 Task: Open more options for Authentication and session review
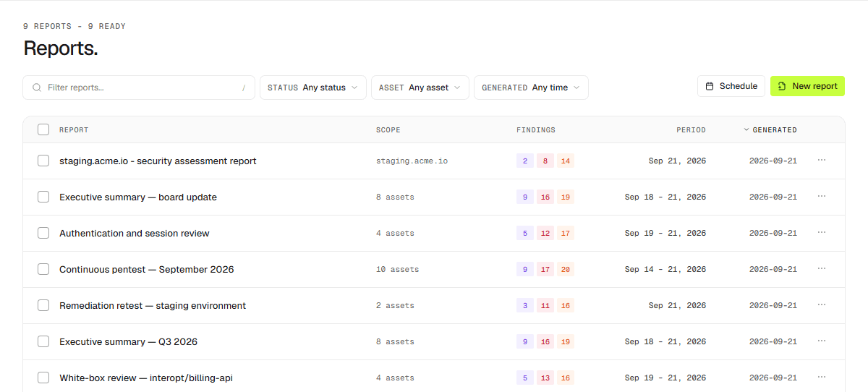point(822,232)
